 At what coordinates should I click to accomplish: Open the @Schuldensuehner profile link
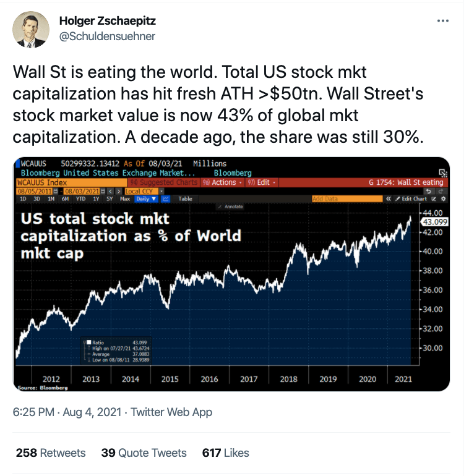(106, 36)
